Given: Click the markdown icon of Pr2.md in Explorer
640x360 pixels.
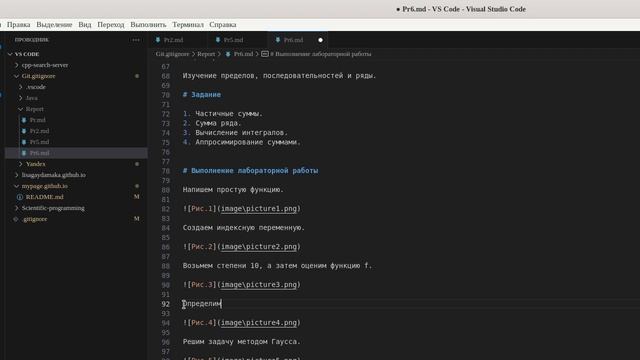Looking at the screenshot, I should point(24,131).
